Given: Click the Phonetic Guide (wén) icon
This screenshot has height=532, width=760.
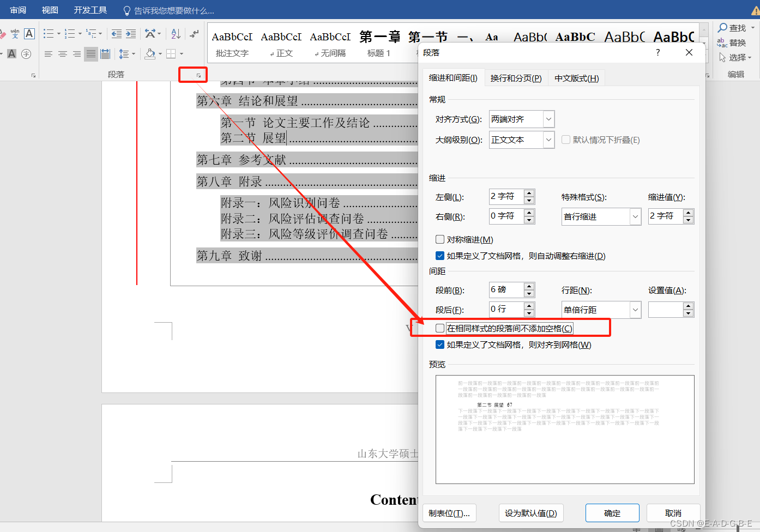Looking at the screenshot, I should (x=15, y=34).
